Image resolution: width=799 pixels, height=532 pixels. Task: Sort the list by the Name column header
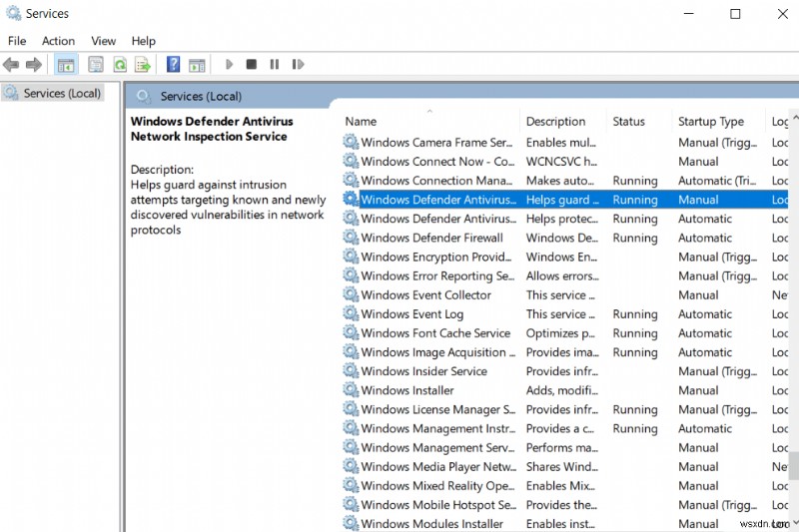coord(361,122)
